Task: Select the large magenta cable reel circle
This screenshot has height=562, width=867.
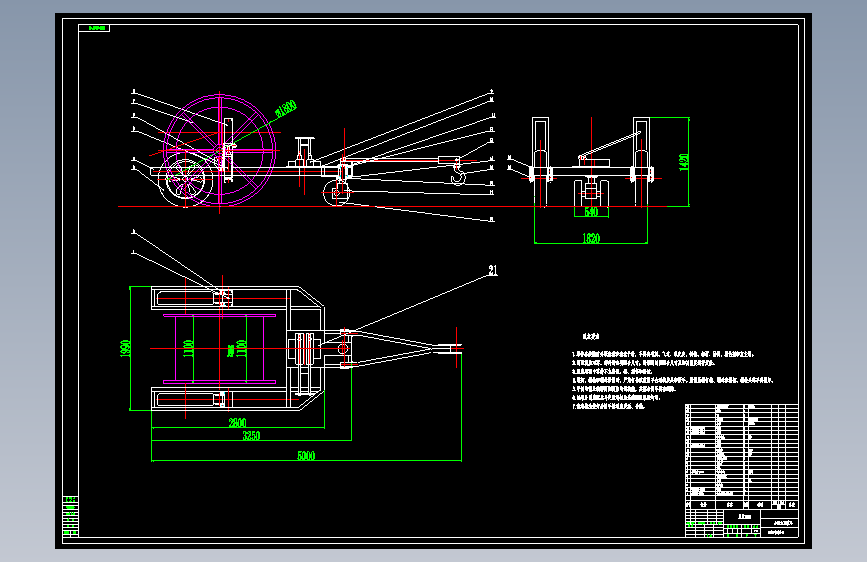Action: 220,150
